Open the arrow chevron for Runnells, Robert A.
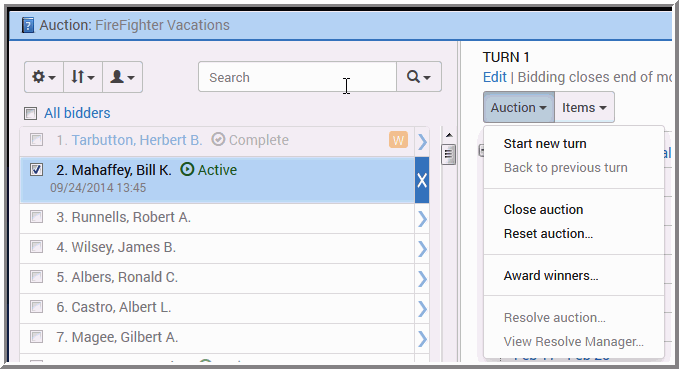The height and width of the screenshot is (369, 679). 422,219
